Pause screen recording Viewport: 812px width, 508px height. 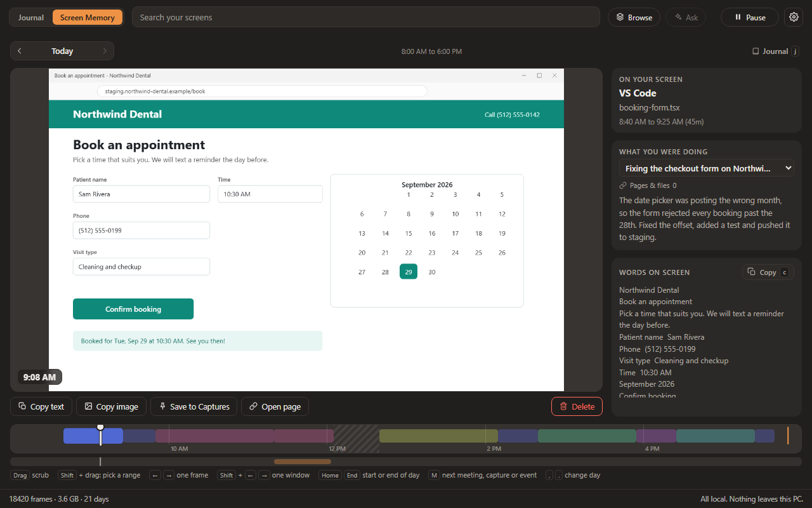pos(750,17)
